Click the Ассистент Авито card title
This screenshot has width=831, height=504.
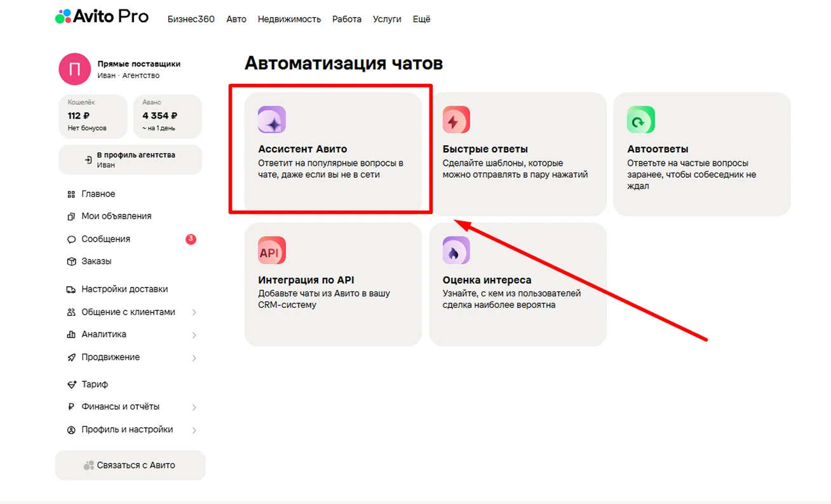pyautogui.click(x=302, y=149)
